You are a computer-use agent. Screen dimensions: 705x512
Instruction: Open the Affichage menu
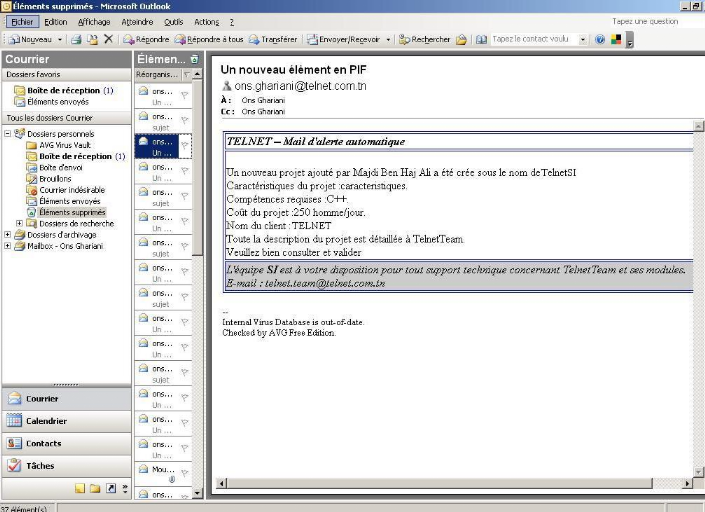94,22
